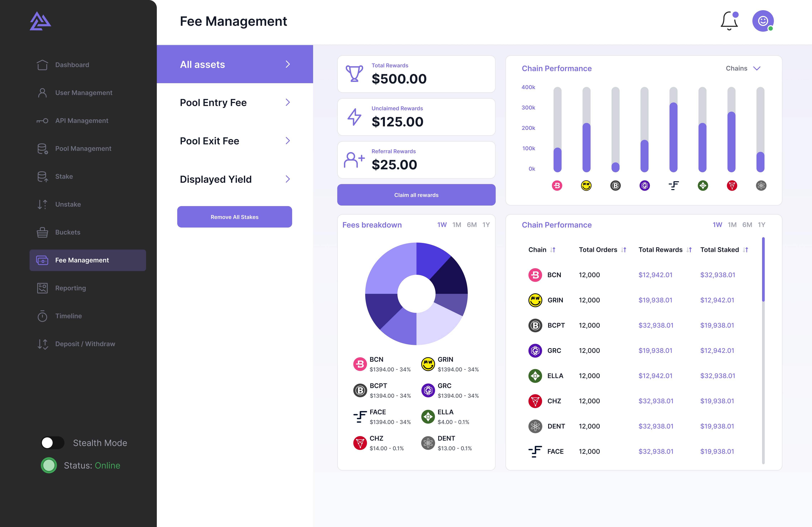Click the Chain Performance table scrollbar

[x=763, y=269]
